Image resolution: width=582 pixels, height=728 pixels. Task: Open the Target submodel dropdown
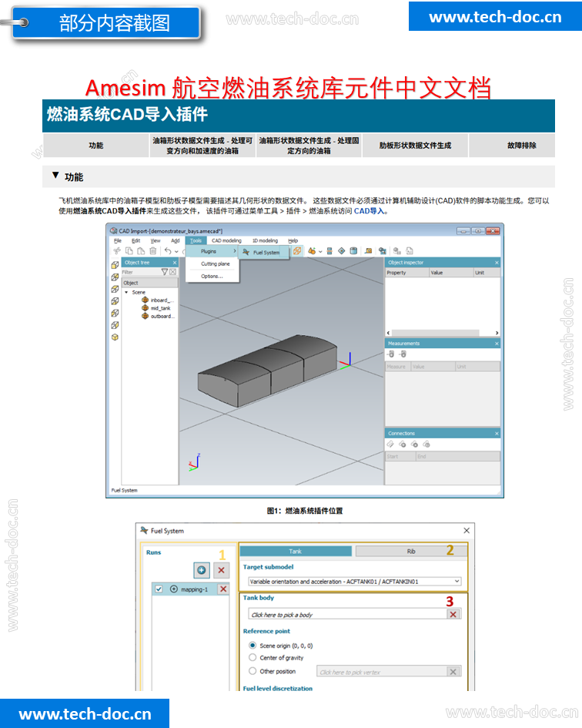(x=355, y=582)
